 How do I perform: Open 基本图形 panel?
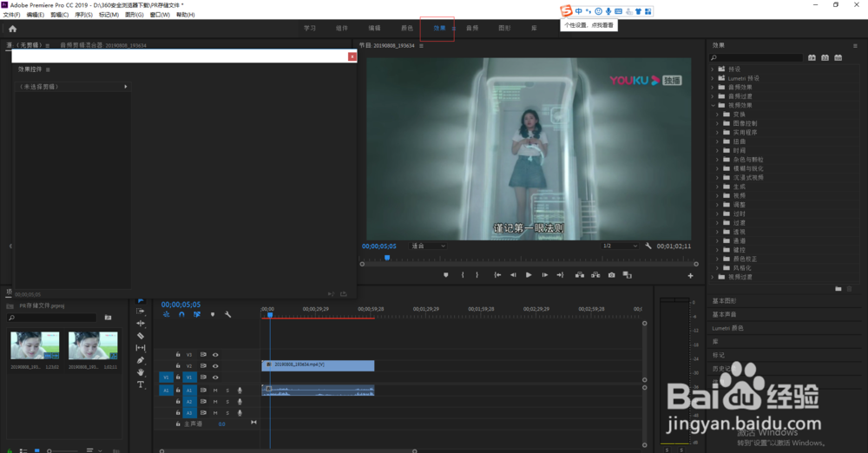coord(724,301)
